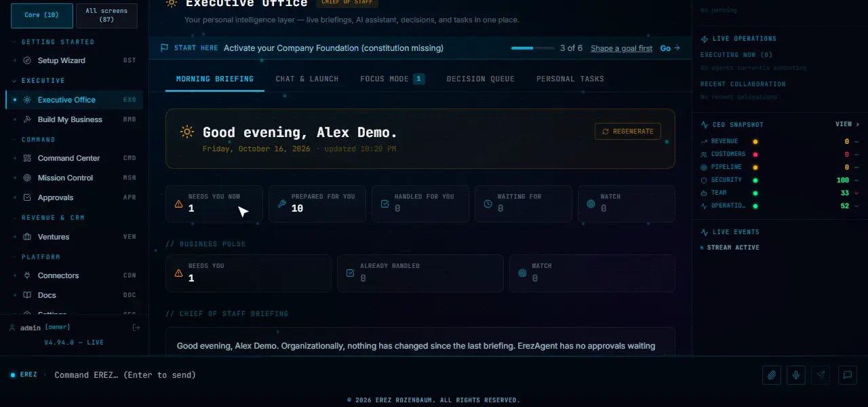The height and width of the screenshot is (407, 868).
Task: Collapse the Command sidebar section
Action: pyautogui.click(x=34, y=140)
